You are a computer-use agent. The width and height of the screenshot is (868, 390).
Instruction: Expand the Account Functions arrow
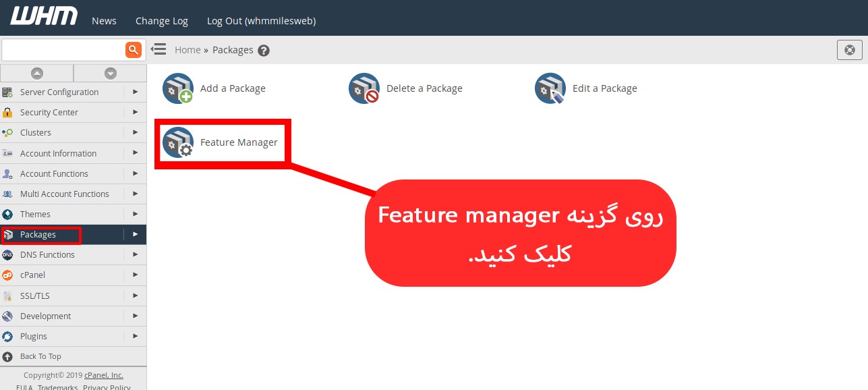coord(135,173)
